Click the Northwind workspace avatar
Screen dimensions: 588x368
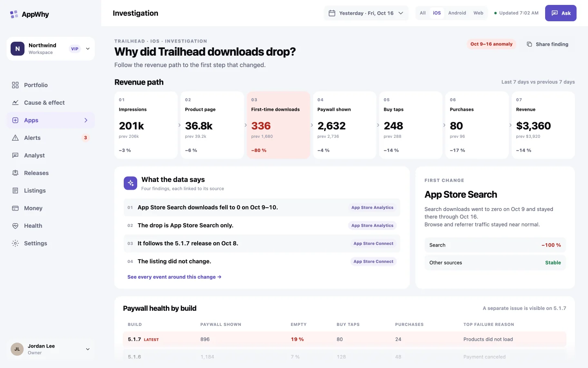click(18, 49)
